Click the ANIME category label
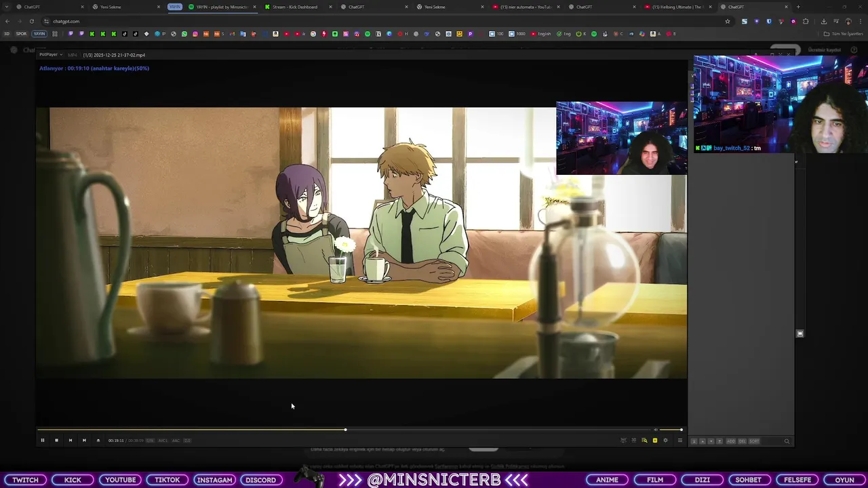The image size is (868, 488). click(607, 480)
